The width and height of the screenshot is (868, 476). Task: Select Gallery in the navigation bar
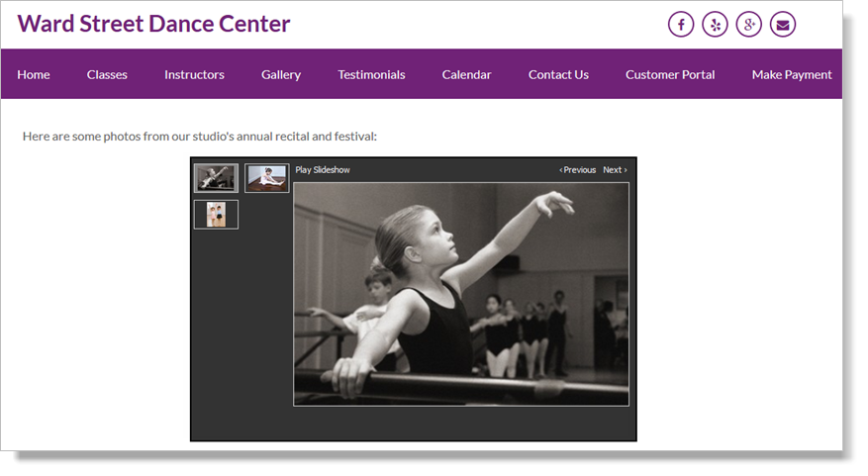[x=281, y=75]
